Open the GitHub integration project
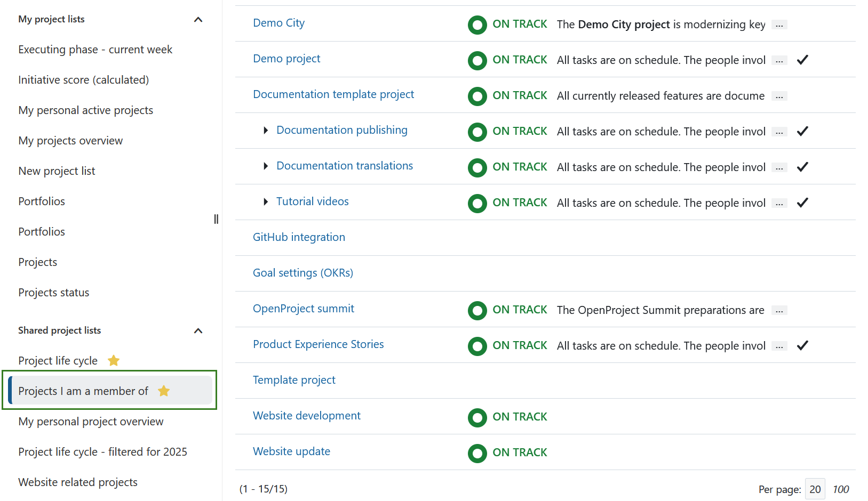 coord(299,237)
